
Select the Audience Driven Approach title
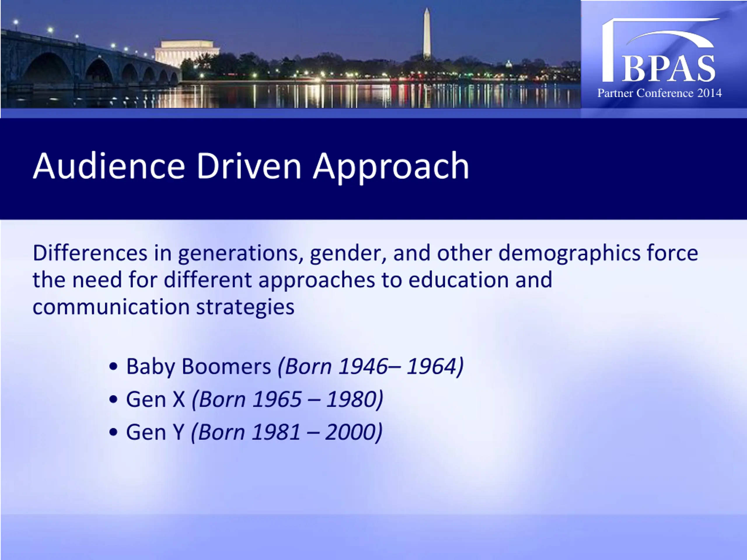tap(251, 166)
